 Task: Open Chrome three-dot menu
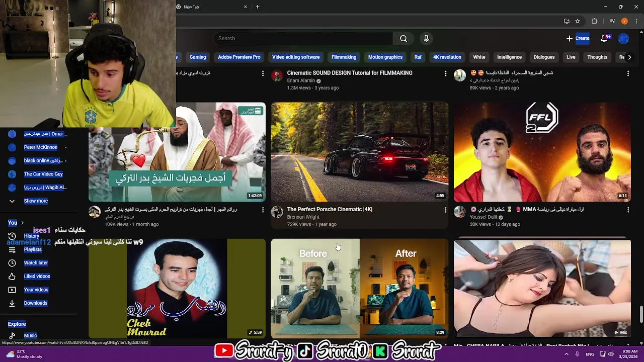click(x=636, y=21)
